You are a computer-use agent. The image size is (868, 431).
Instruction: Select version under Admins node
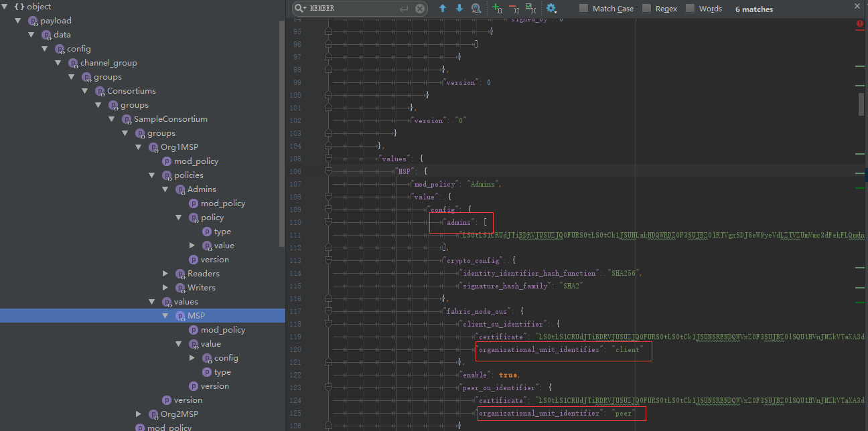point(215,260)
